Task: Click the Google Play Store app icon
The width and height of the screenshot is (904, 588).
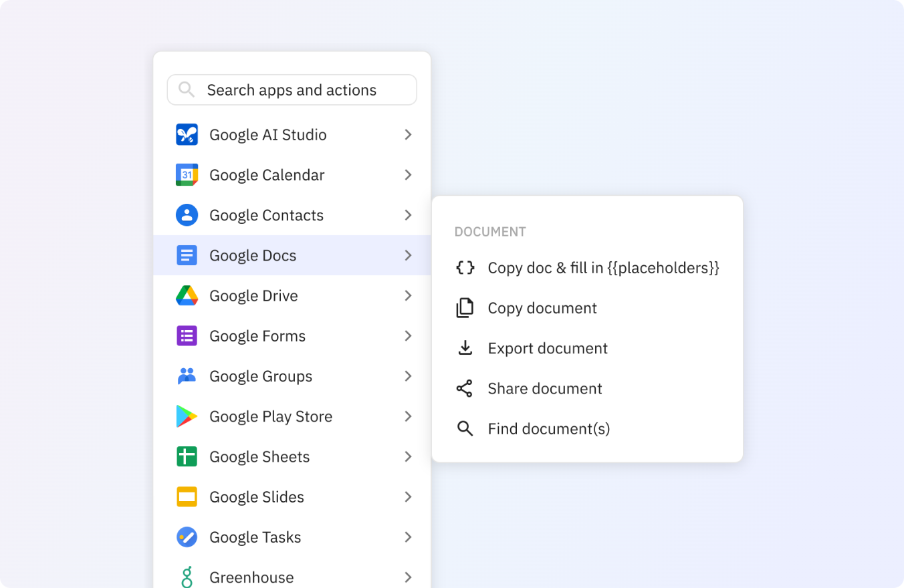Action: pyautogui.click(x=187, y=416)
